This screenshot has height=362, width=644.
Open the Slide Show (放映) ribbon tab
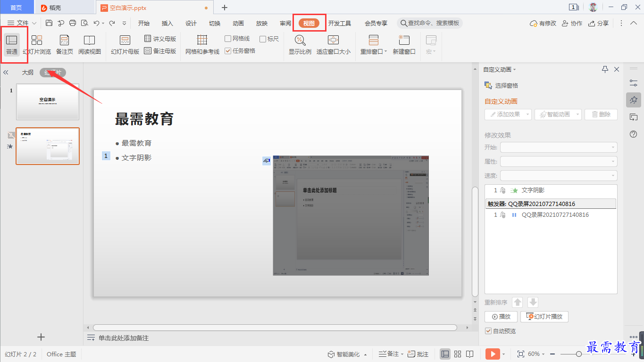[262, 23]
